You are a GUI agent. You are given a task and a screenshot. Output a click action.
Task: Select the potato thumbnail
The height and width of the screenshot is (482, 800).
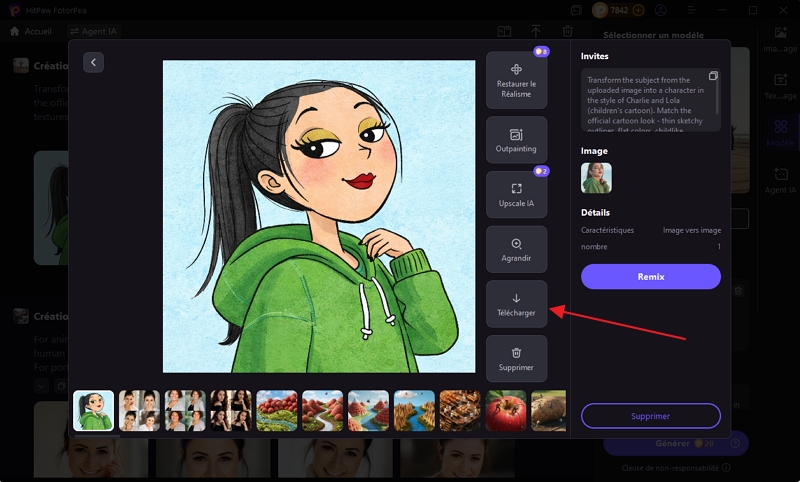548,411
